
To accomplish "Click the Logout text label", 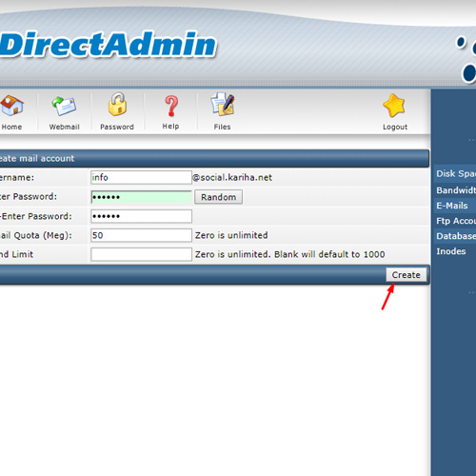I will (x=395, y=127).
